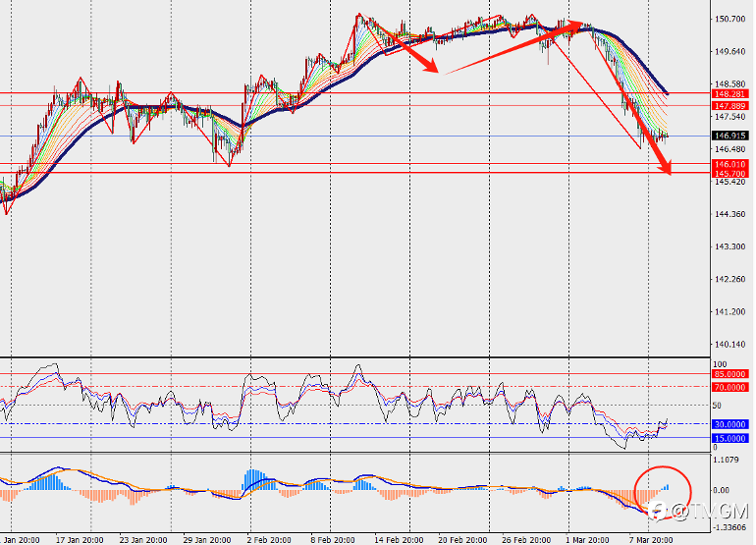Click the 145.700 support level label
This screenshot has width=756, height=545.
coord(729,174)
